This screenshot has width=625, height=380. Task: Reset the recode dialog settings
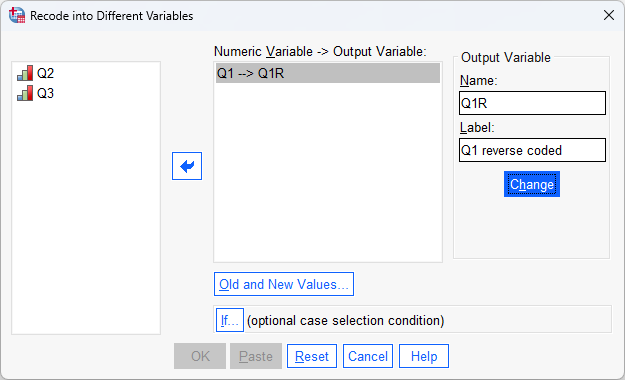click(x=312, y=356)
